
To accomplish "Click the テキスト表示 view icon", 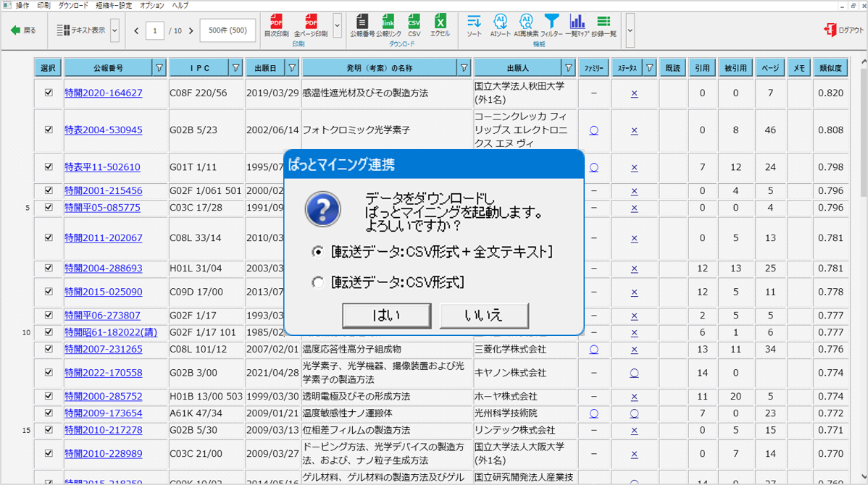I will point(62,30).
